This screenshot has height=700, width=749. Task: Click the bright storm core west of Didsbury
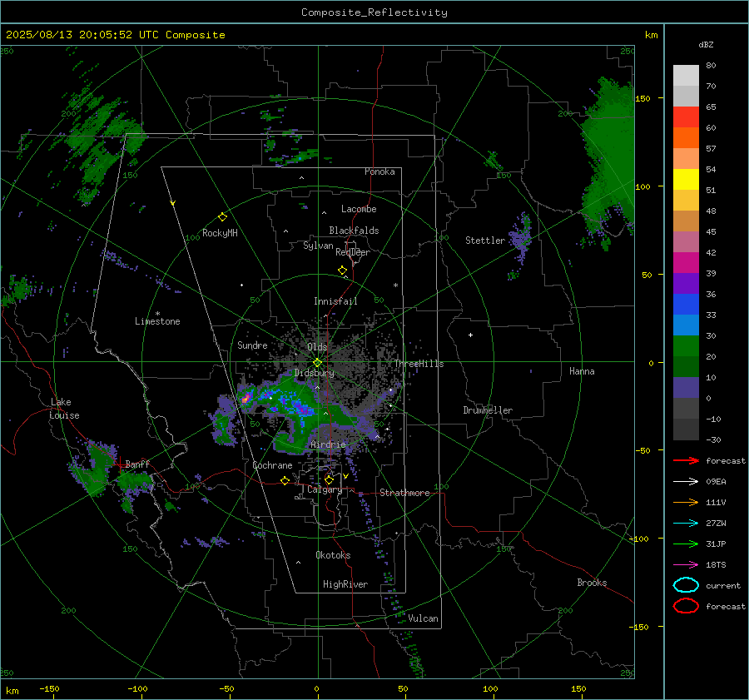[246, 398]
